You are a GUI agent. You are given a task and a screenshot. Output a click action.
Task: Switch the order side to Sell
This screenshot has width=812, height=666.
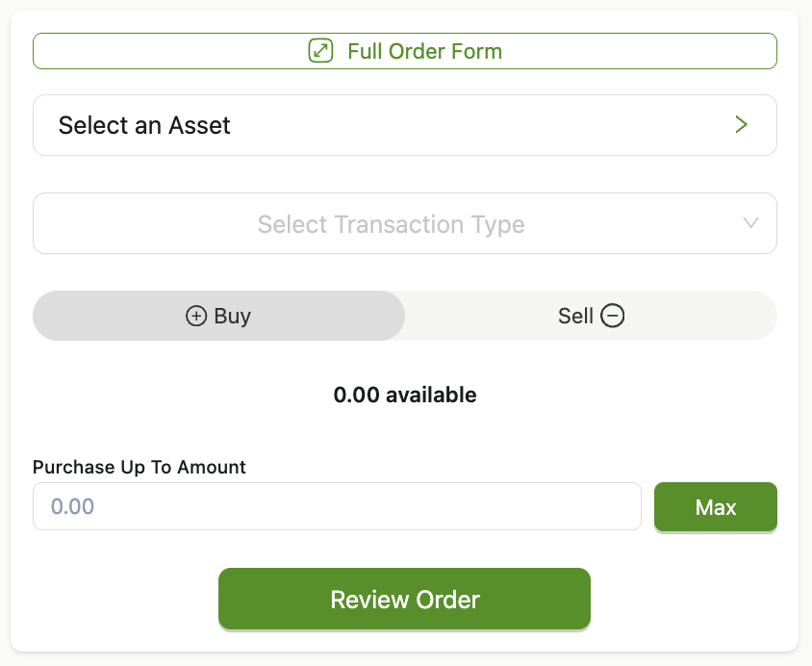(x=591, y=316)
